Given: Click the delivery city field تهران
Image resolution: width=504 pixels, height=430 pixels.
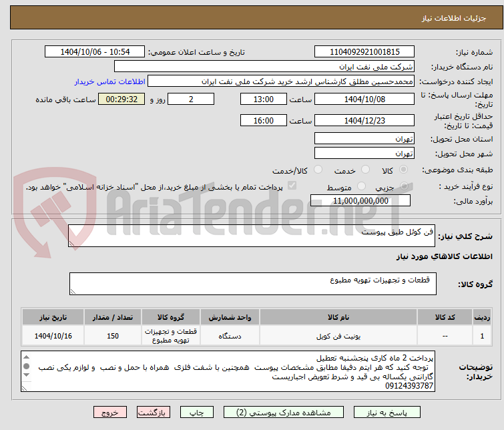Looking at the screenshot, I should point(364,154).
